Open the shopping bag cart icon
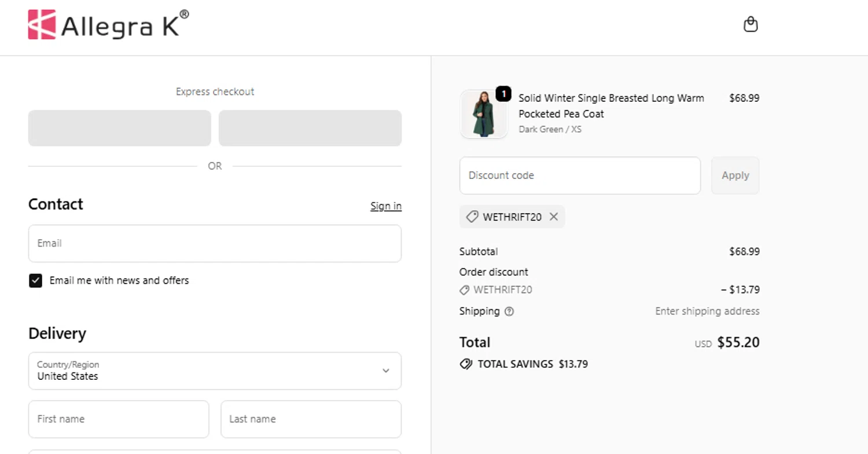This screenshot has width=868, height=454. tap(751, 24)
